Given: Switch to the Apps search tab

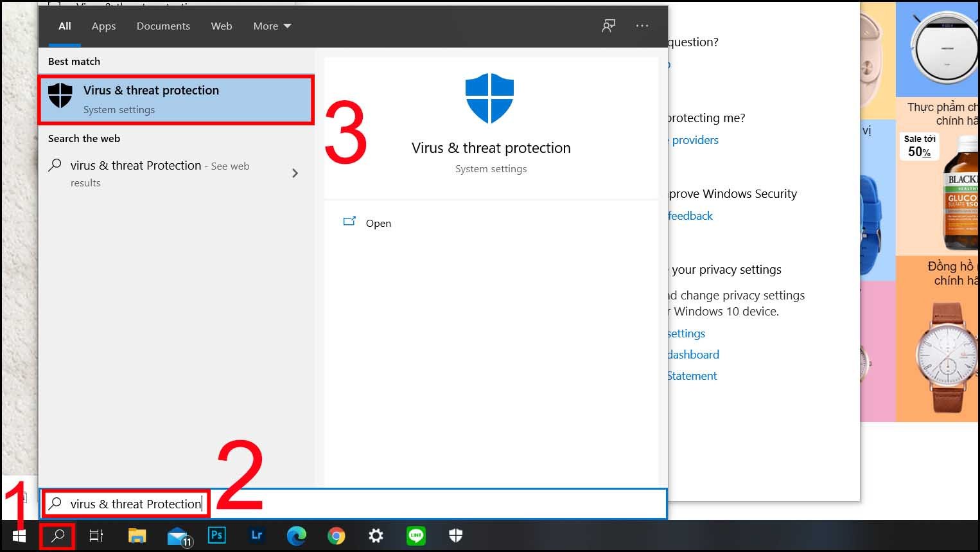Looking at the screenshot, I should click(x=103, y=26).
